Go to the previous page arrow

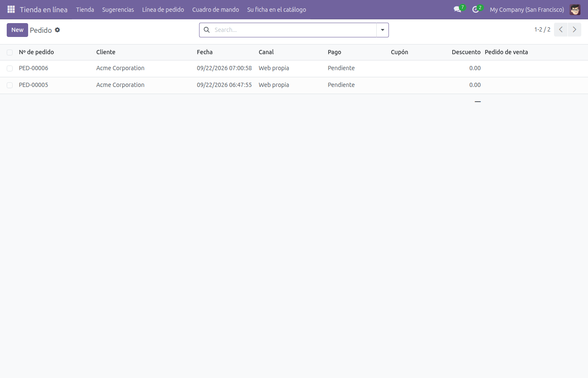pyautogui.click(x=561, y=29)
